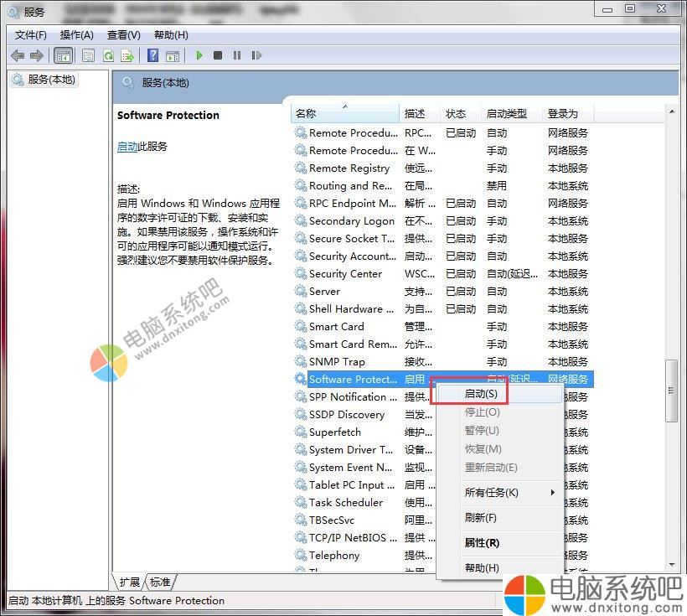Click the Refresh toolbar icon
Screen dimensions: 687x616
click(108, 55)
